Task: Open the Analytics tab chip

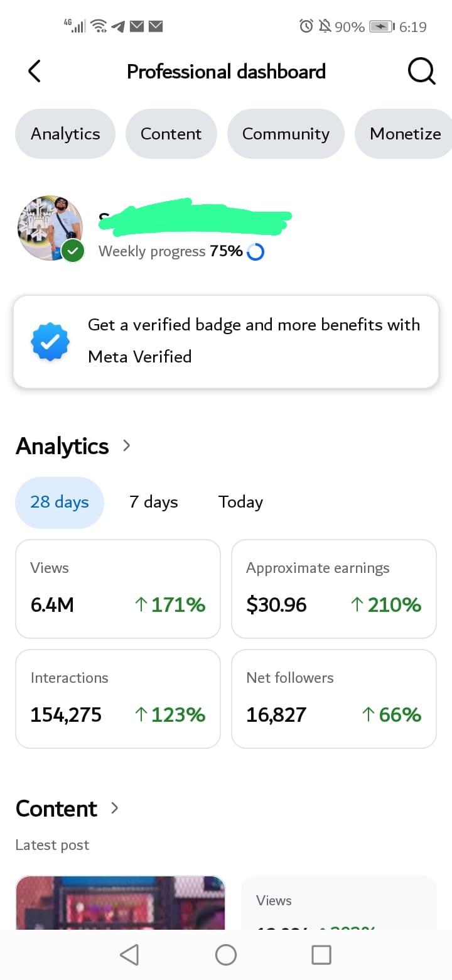Action: click(65, 134)
